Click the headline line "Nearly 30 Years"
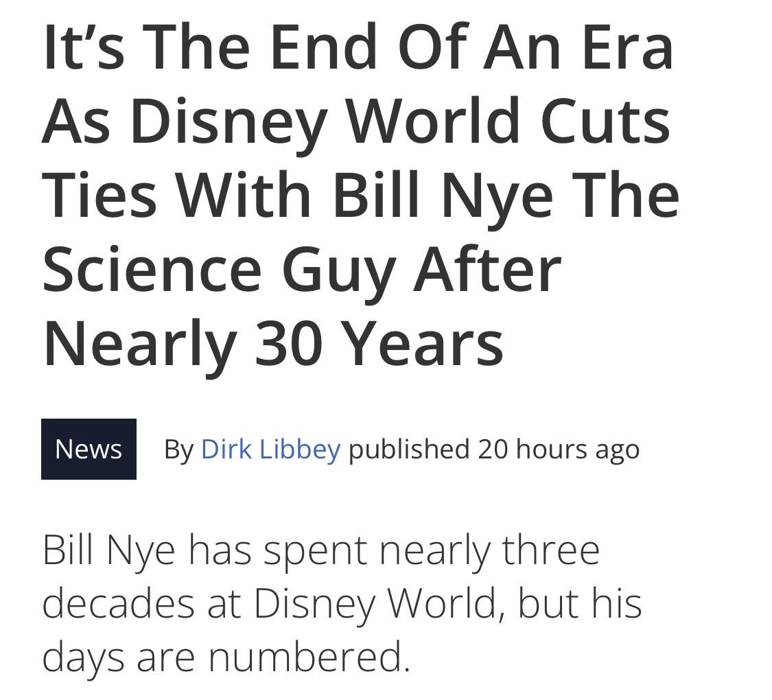The image size is (772, 700). [x=274, y=344]
